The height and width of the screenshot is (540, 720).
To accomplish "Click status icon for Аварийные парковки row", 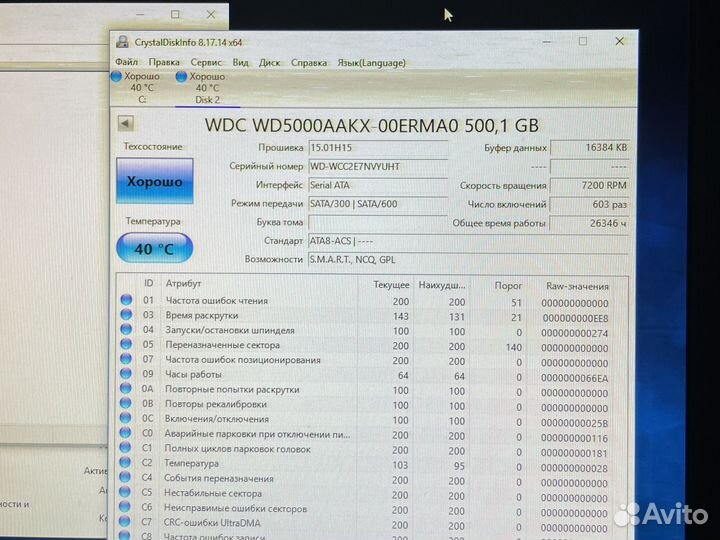I will (125, 433).
